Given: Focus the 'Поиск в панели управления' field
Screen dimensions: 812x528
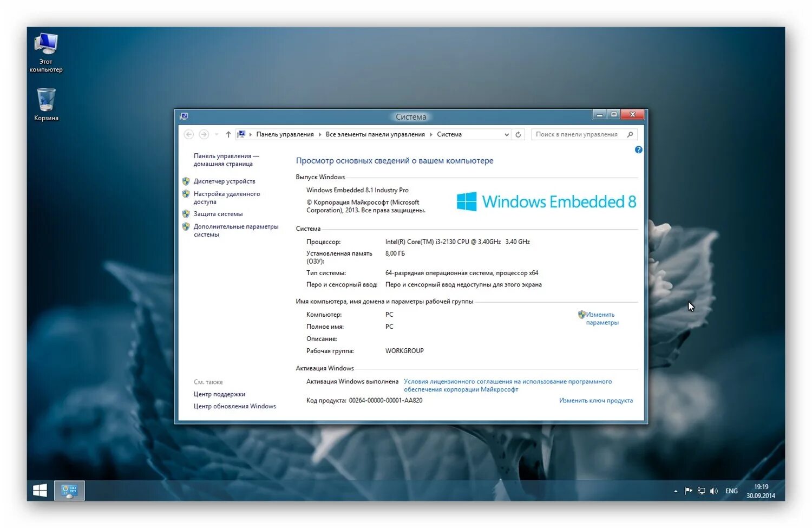Looking at the screenshot, I should click(584, 134).
